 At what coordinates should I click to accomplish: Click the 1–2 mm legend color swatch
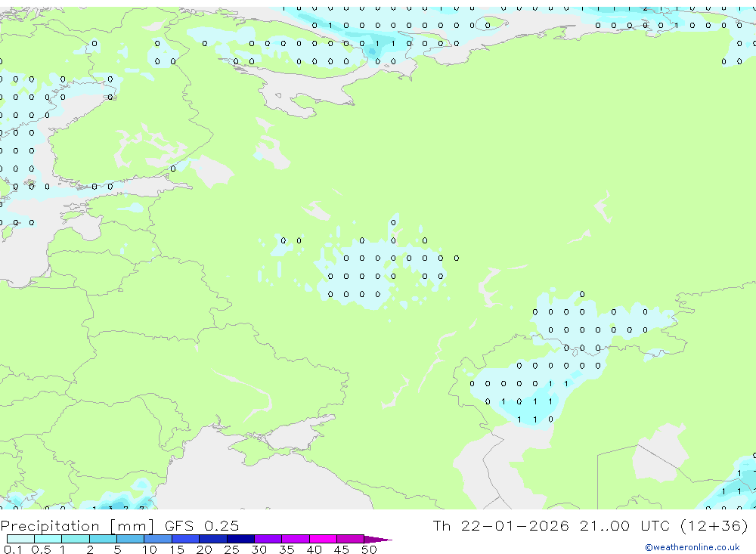pyautogui.click(x=76, y=539)
